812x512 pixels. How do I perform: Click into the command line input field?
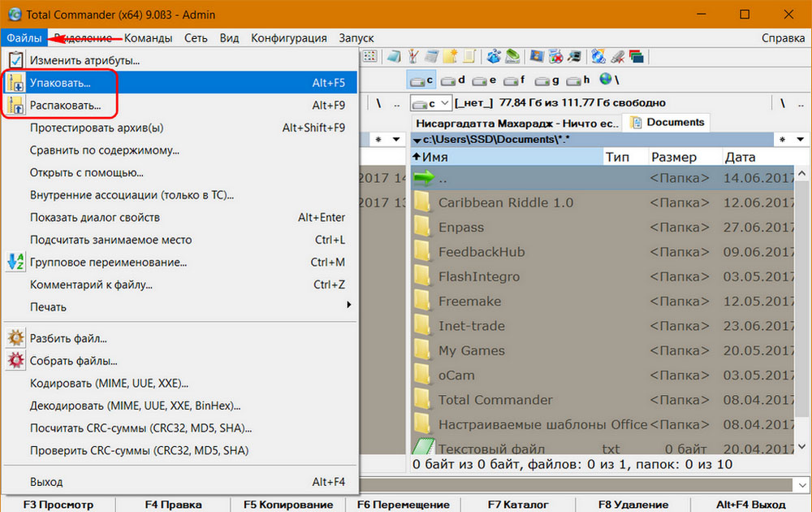[577, 485]
